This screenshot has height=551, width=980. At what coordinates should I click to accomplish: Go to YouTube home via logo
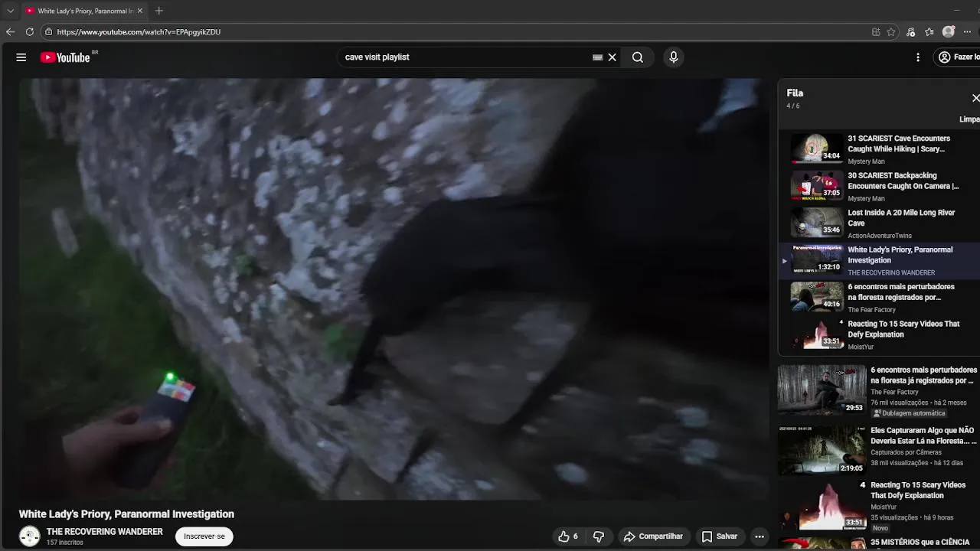65,57
